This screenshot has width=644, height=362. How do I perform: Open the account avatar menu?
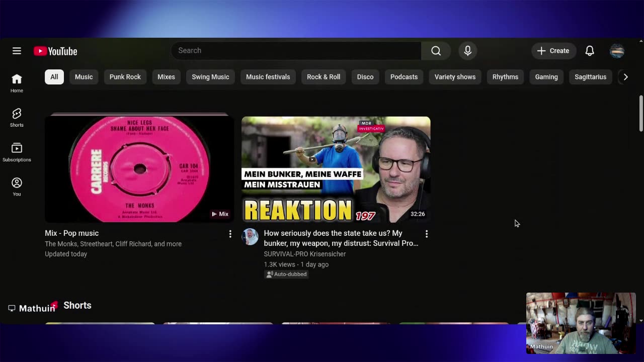[x=617, y=51]
